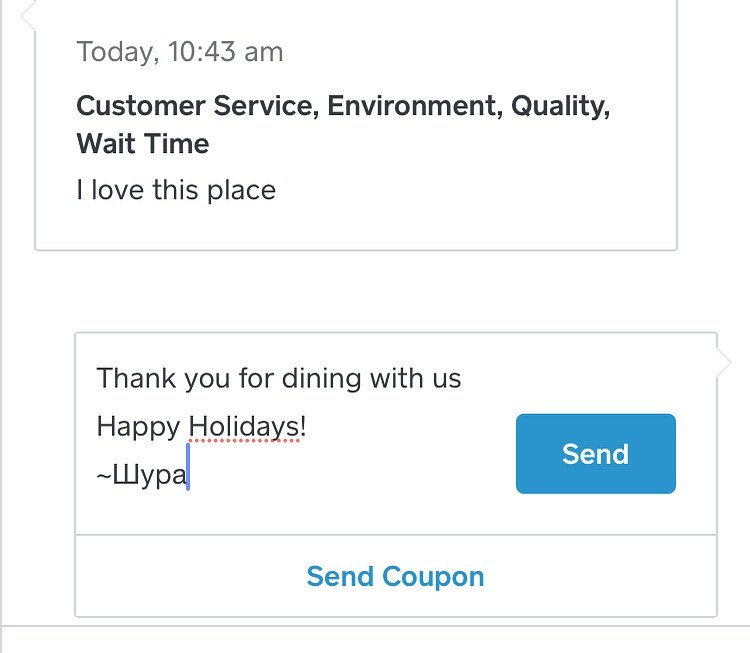Click the Send Coupon link
750x653 pixels.
(x=395, y=577)
